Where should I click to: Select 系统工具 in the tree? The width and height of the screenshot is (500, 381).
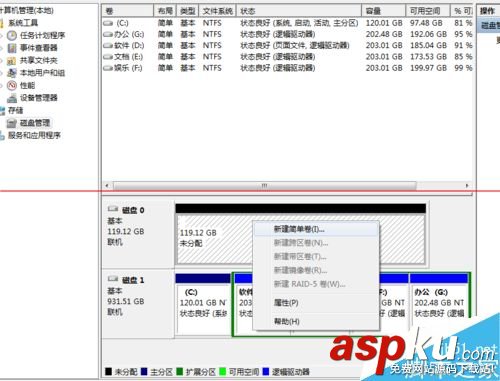(x=23, y=23)
